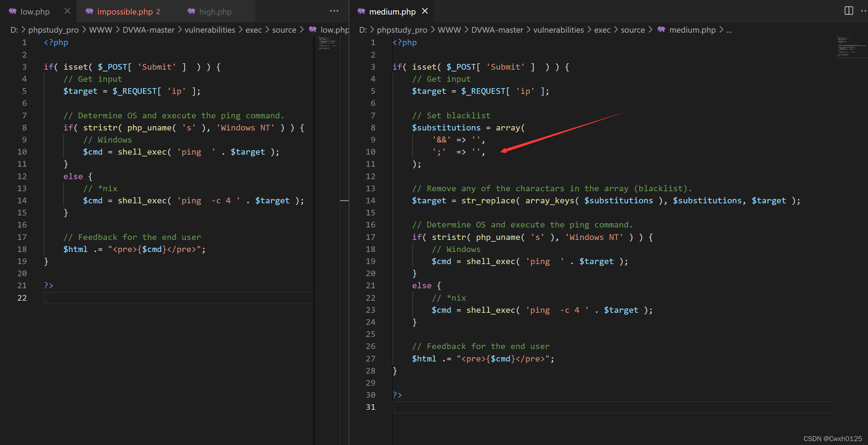Screen dimensions: 868x445
Task: Click PHP icon beside medium.php breadcrumb
Action: (x=661, y=30)
